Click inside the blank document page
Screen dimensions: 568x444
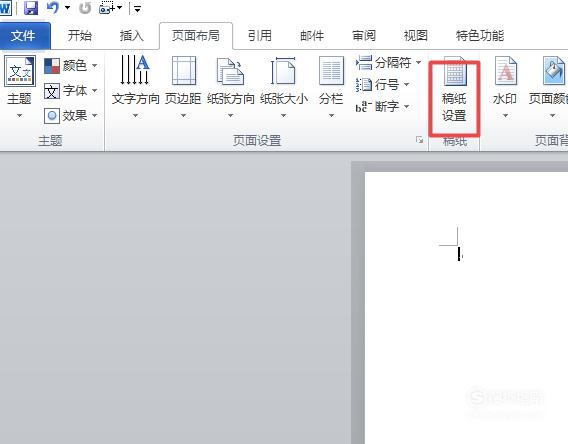pyautogui.click(x=466, y=307)
